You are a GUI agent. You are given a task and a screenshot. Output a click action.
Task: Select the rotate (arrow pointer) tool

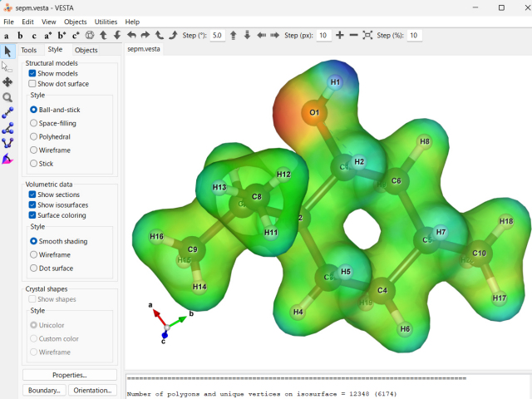pos(7,52)
